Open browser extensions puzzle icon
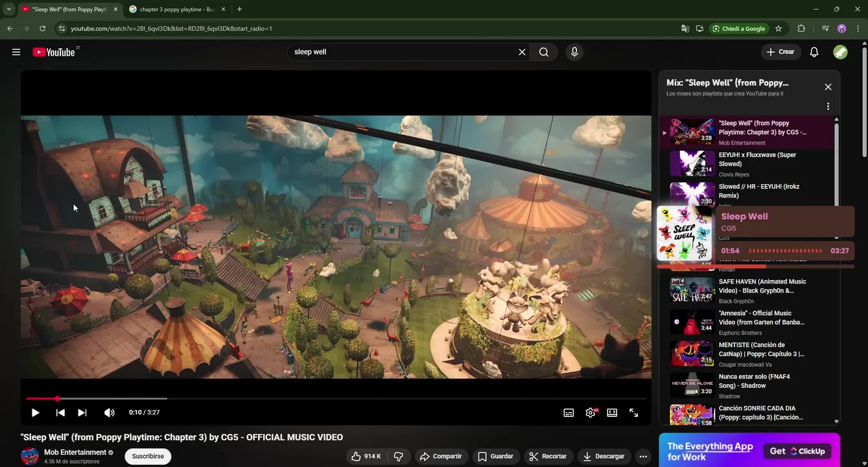This screenshot has width=868, height=467. click(801, 29)
